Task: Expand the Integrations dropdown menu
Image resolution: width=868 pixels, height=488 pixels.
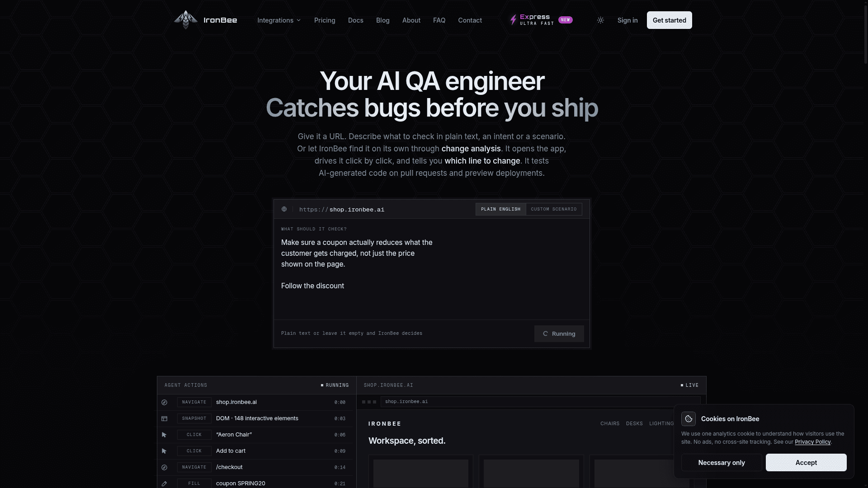Action: click(279, 20)
